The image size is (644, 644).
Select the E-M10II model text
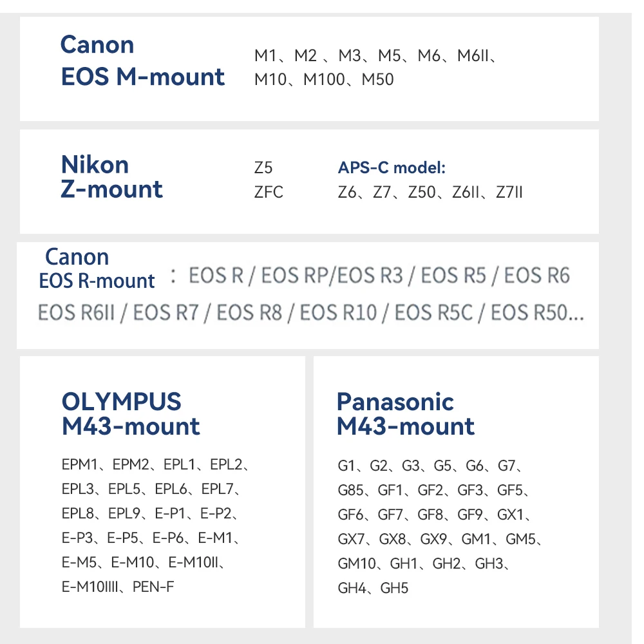tap(195, 562)
